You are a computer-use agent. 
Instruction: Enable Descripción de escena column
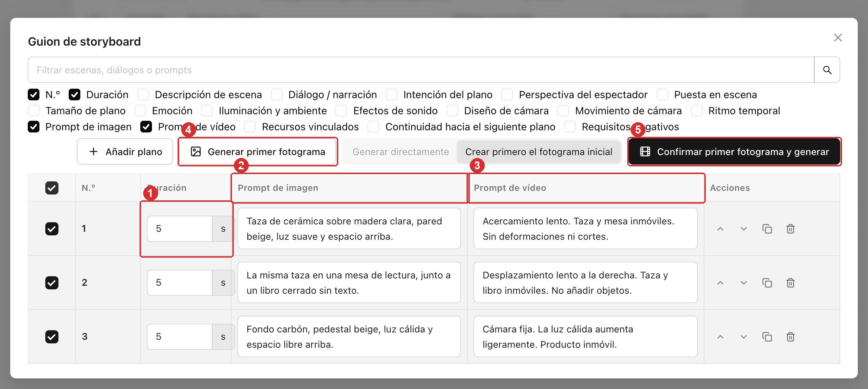pyautogui.click(x=143, y=95)
